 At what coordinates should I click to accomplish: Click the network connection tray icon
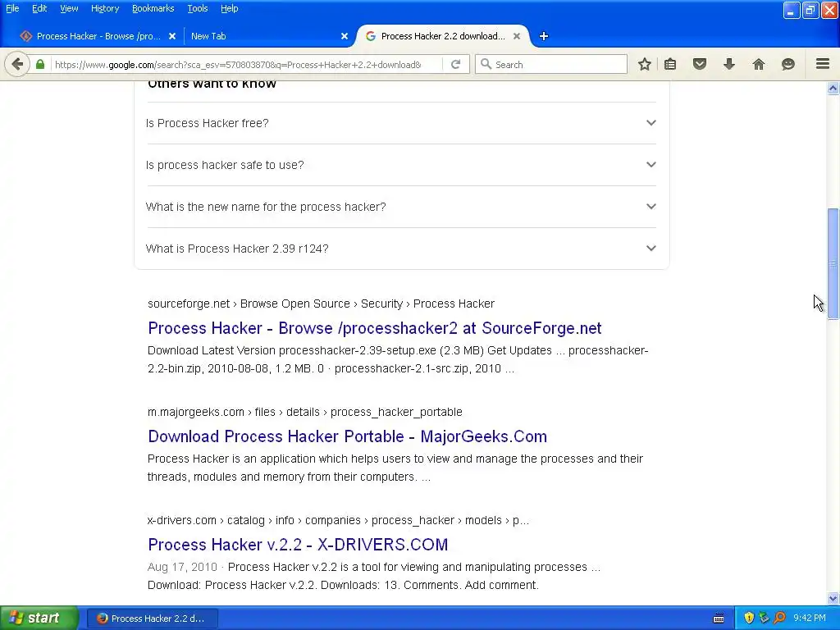coord(764,618)
